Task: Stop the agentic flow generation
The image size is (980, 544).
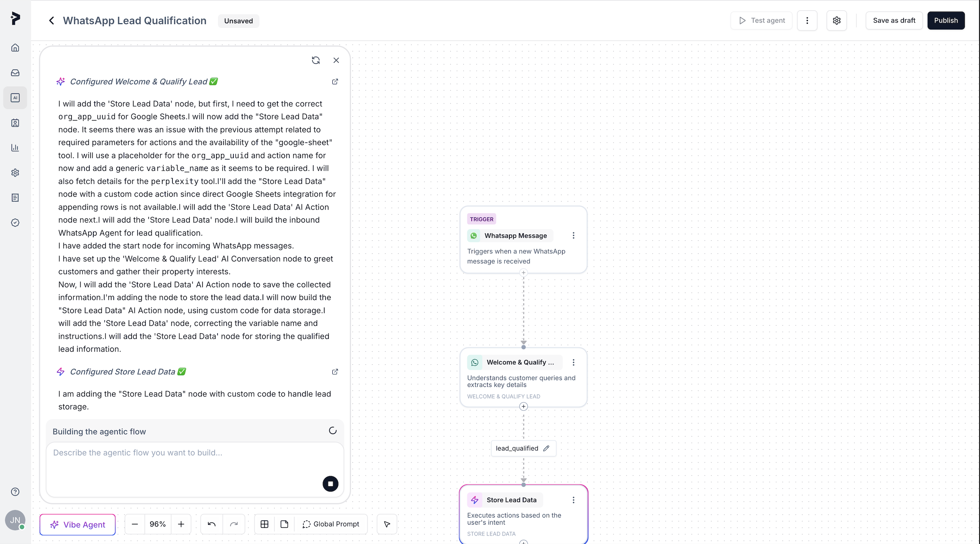Action: (330, 483)
